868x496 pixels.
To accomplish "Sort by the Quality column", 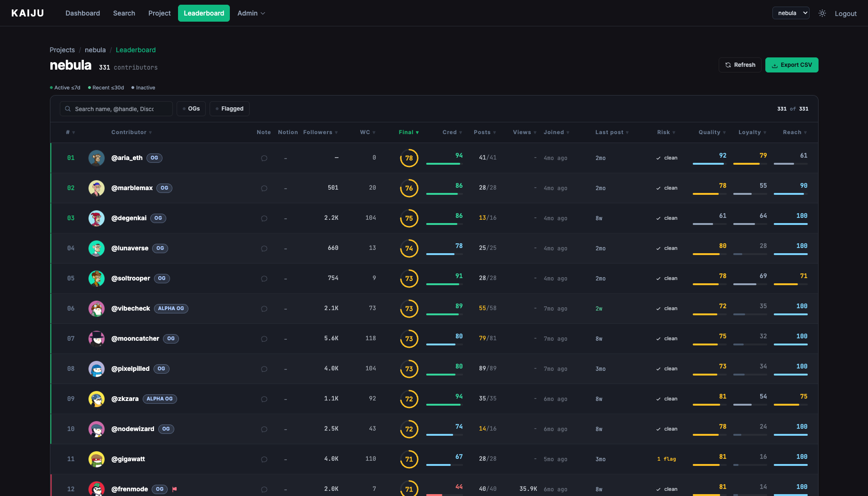I will (x=712, y=132).
